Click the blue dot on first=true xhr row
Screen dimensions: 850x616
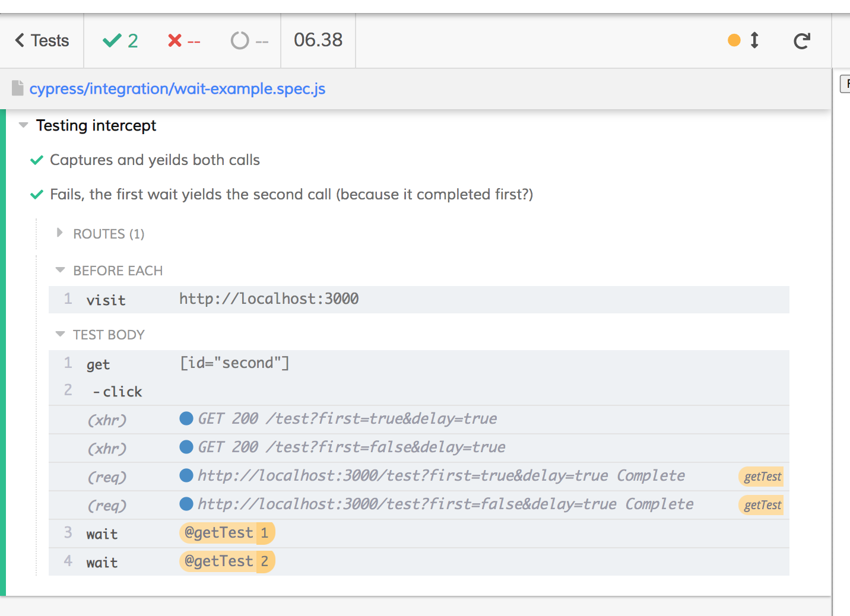pyautogui.click(x=186, y=418)
